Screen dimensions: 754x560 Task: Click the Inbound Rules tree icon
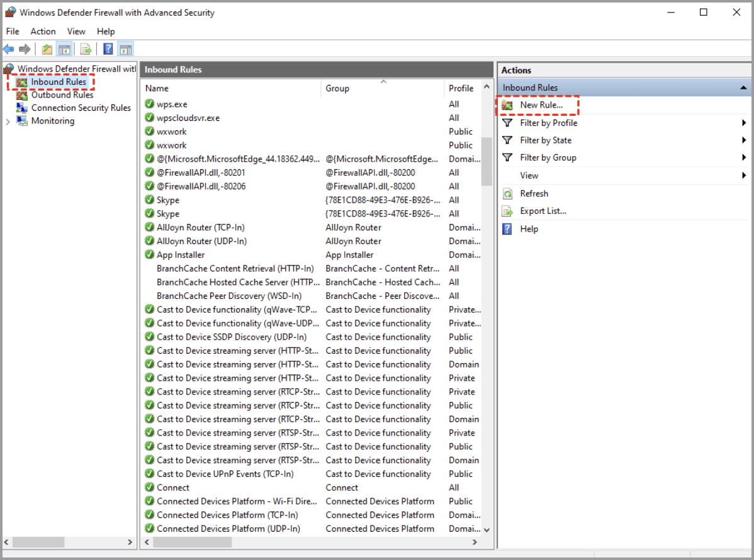click(x=21, y=82)
